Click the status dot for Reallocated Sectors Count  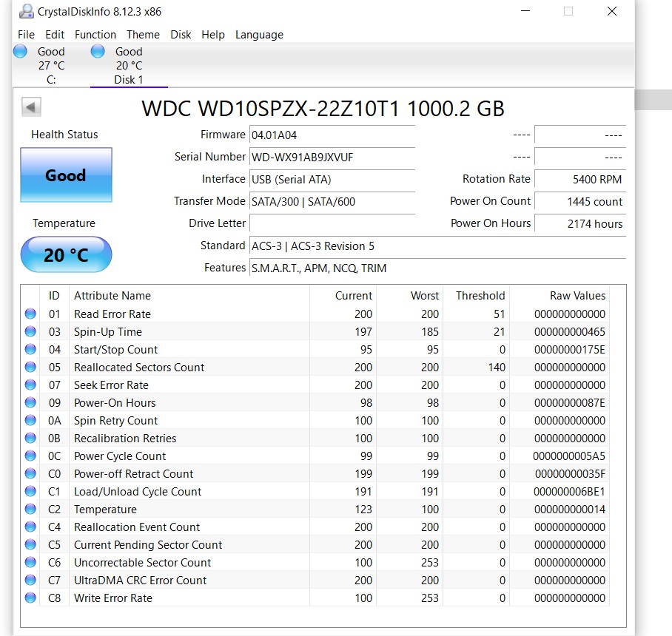pos(30,367)
